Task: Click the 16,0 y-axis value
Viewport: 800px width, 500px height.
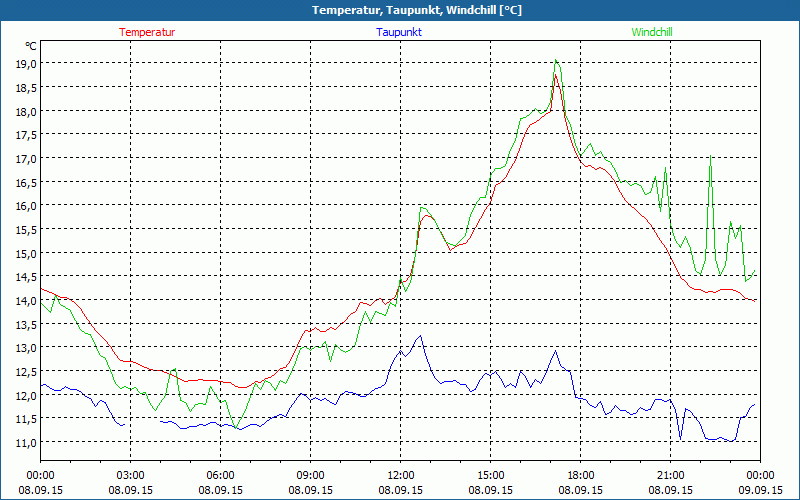Action: (x=26, y=206)
